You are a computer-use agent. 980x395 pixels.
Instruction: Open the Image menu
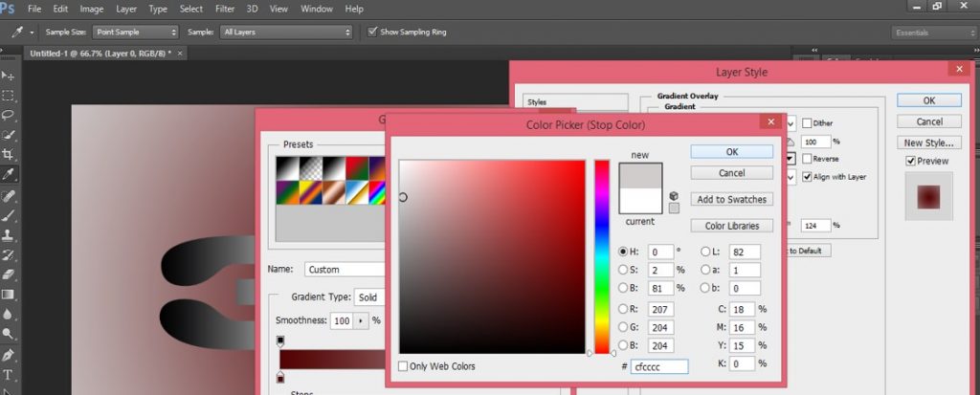pos(92,9)
